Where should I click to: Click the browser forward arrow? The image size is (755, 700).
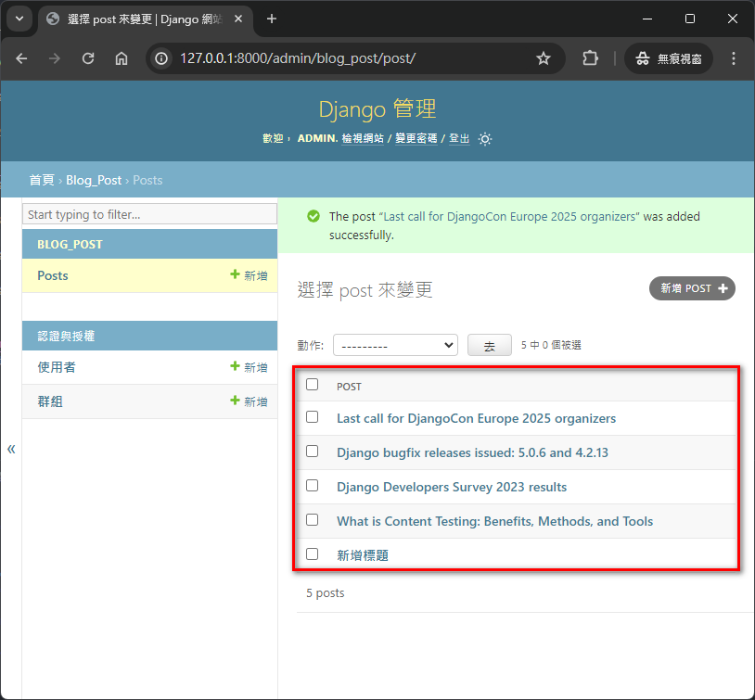55,58
